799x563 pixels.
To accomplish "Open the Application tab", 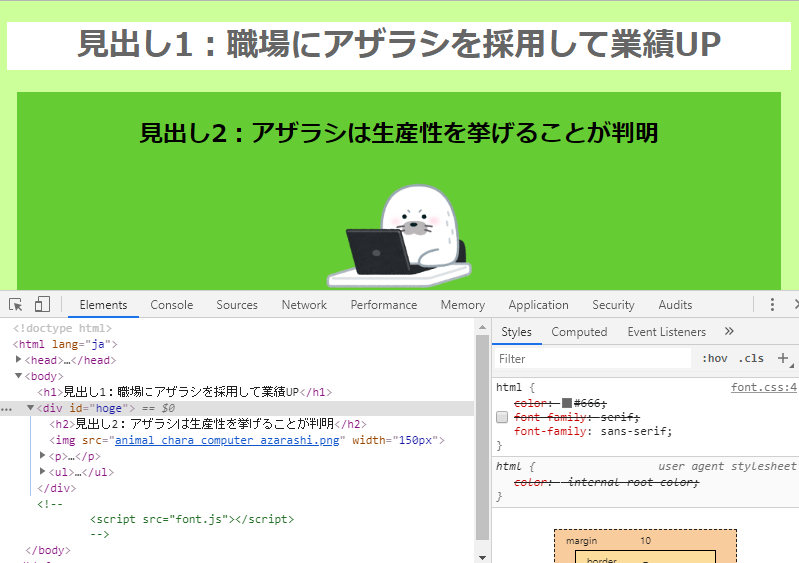I will point(539,305).
